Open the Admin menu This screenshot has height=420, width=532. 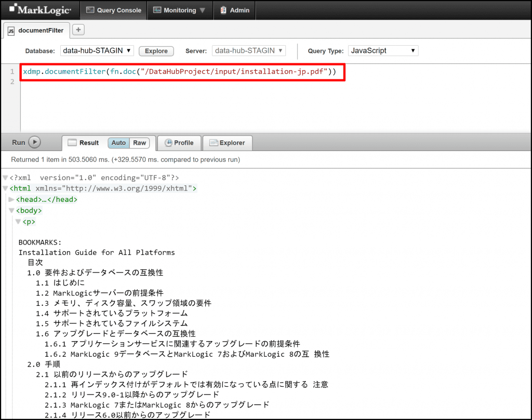pos(234,10)
